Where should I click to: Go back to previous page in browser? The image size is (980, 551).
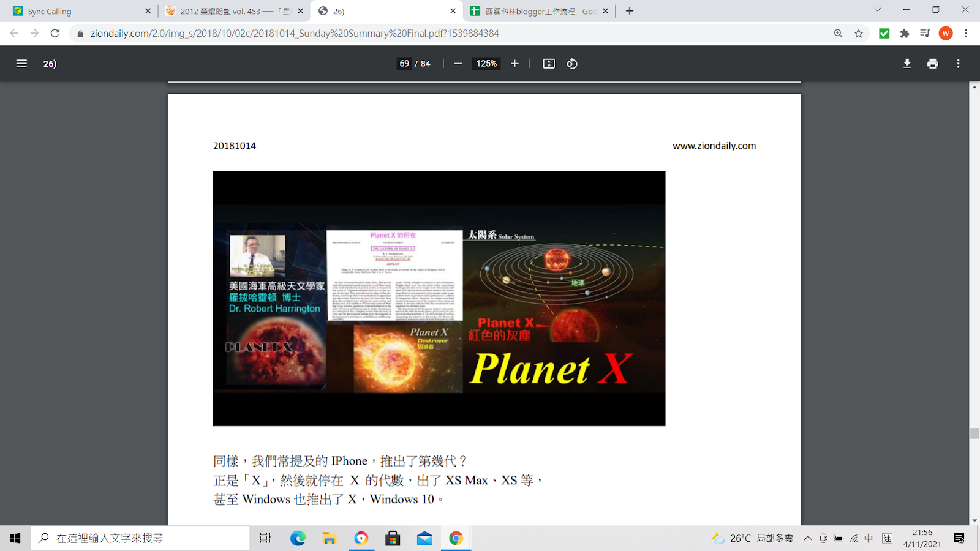pyautogui.click(x=14, y=33)
